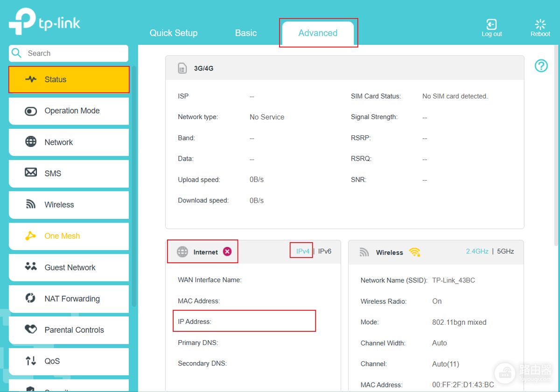Select 2.4GHz in Wireless panel
Viewport: 560px width, 392px height.
(x=477, y=251)
